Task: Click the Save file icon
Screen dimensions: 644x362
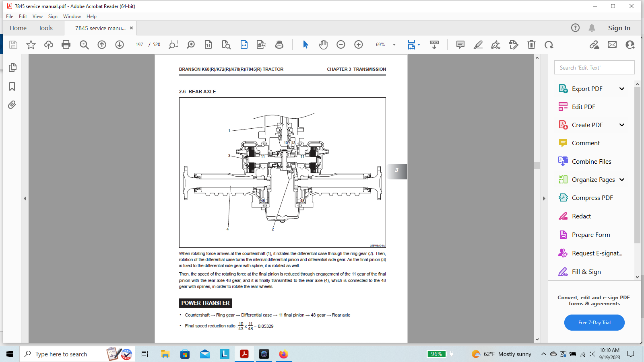Action: (x=13, y=45)
